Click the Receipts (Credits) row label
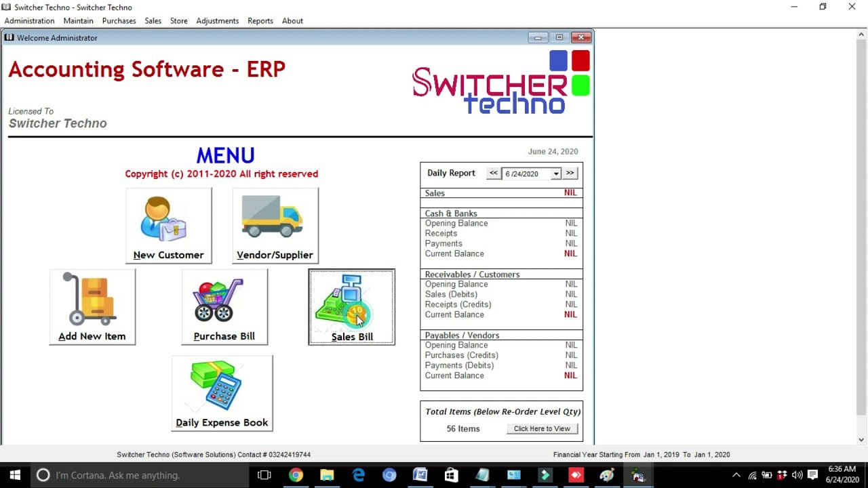868x488 pixels. point(458,304)
